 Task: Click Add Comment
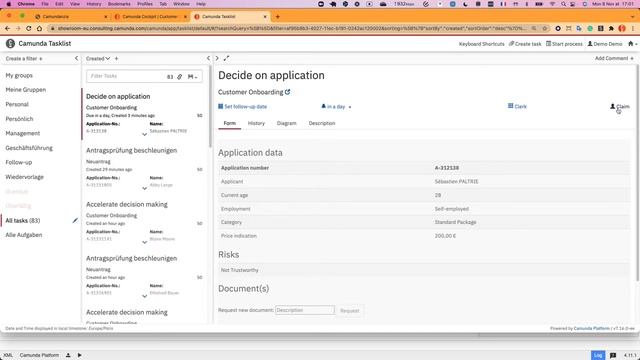[614, 58]
